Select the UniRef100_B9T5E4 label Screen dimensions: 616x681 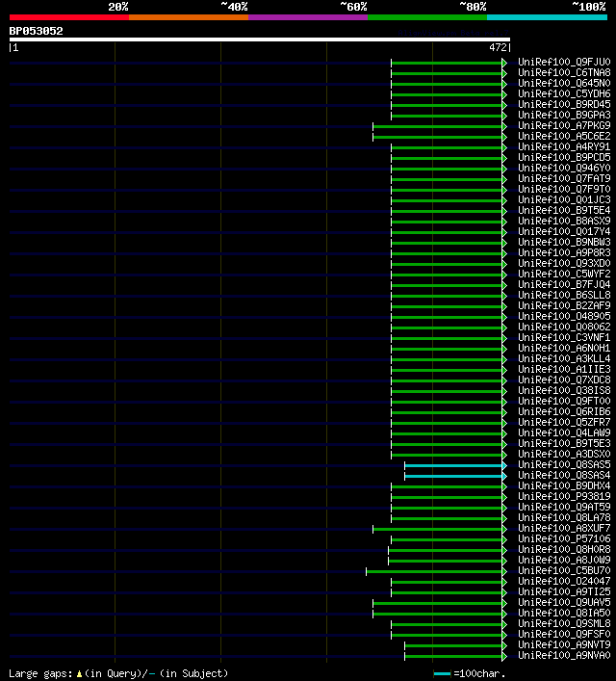point(564,211)
